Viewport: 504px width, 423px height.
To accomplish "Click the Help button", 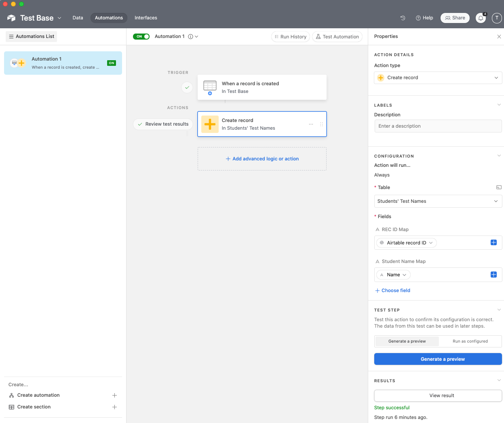I will click(424, 18).
